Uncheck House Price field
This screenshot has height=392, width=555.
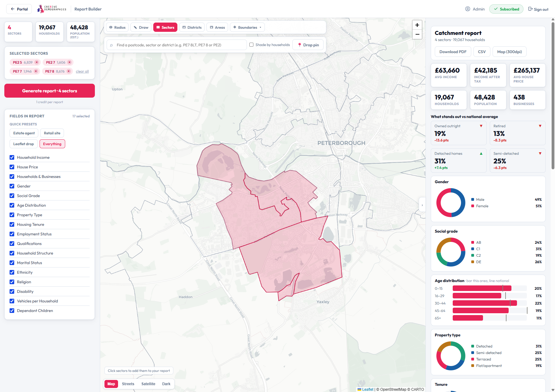pyautogui.click(x=12, y=167)
